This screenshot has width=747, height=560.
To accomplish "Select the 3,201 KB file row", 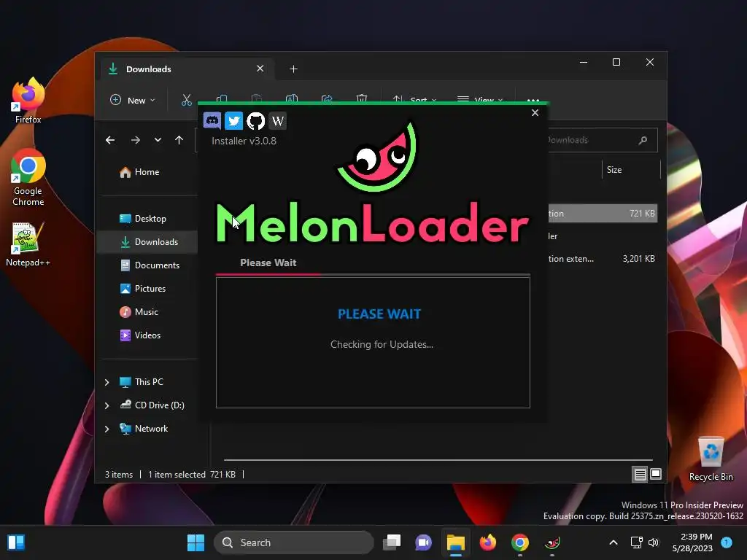I will click(602, 259).
